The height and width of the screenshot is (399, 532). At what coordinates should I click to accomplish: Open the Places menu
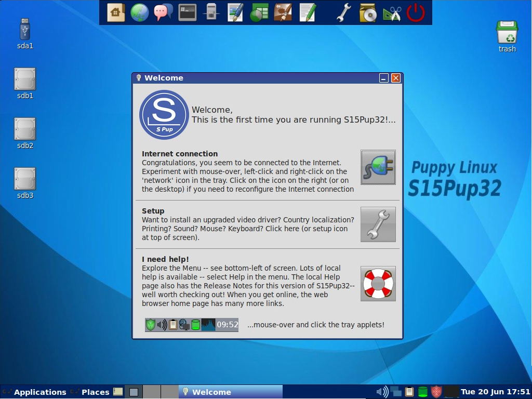point(90,392)
